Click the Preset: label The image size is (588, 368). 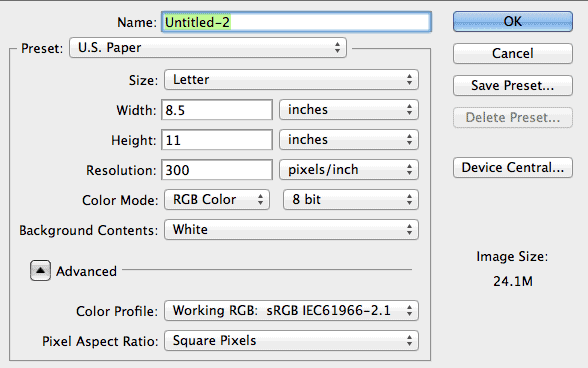[42, 48]
